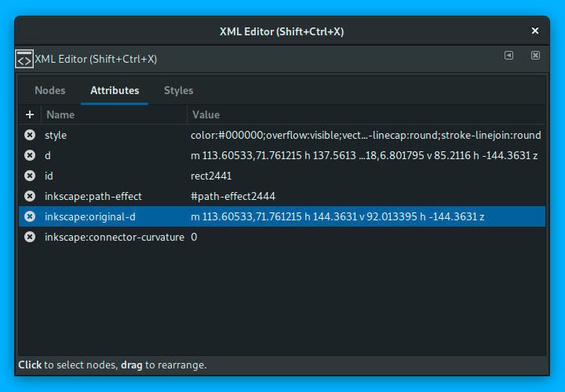Image resolution: width=565 pixels, height=392 pixels.
Task: Delete the style attribute with its X icon
Action: coord(30,135)
